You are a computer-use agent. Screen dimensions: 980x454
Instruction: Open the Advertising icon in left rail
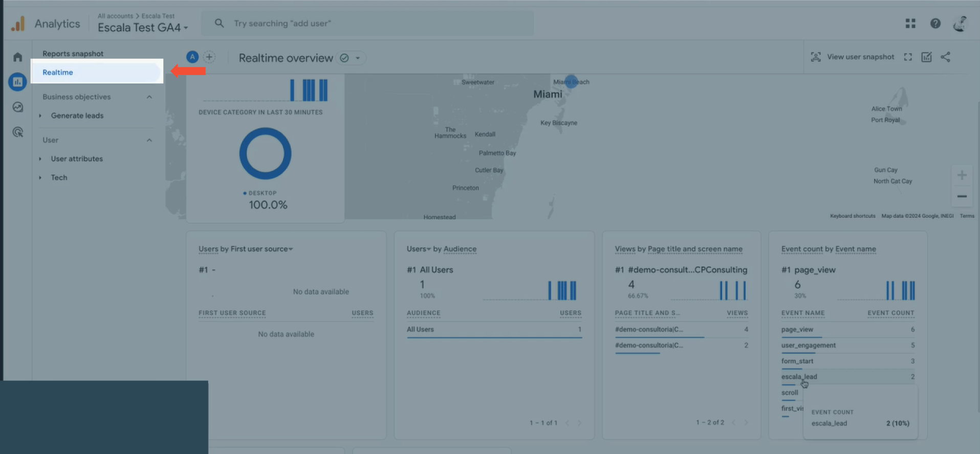pyautogui.click(x=18, y=132)
